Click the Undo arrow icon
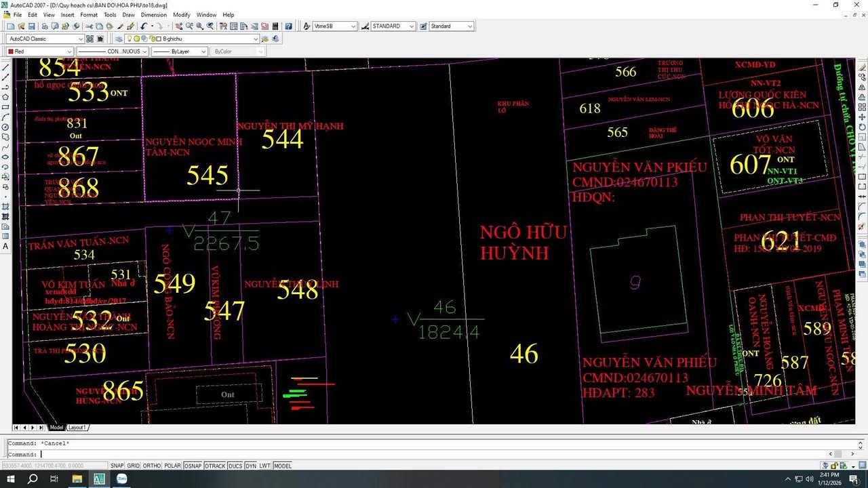 (144, 26)
